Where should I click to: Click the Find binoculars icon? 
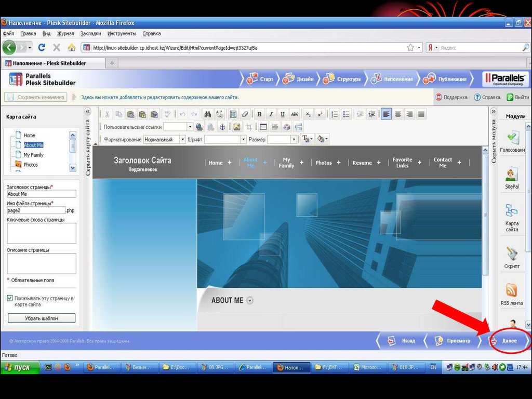(208, 114)
